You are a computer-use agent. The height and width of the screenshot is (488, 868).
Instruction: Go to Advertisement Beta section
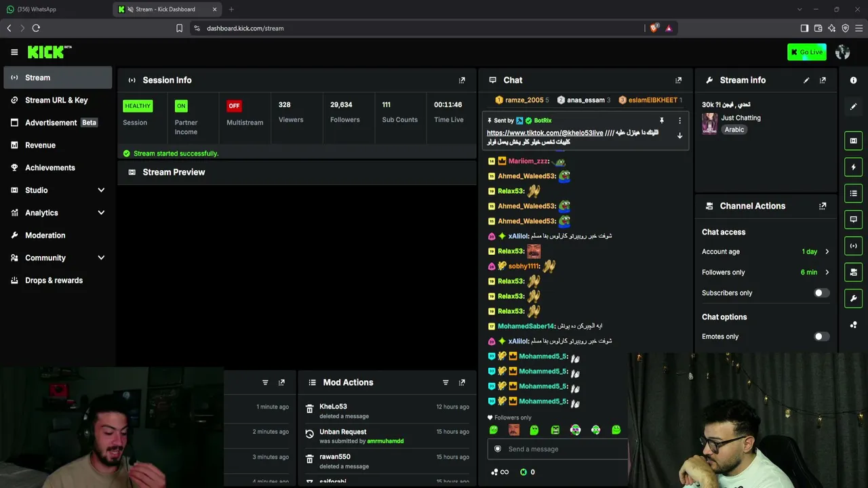point(58,123)
